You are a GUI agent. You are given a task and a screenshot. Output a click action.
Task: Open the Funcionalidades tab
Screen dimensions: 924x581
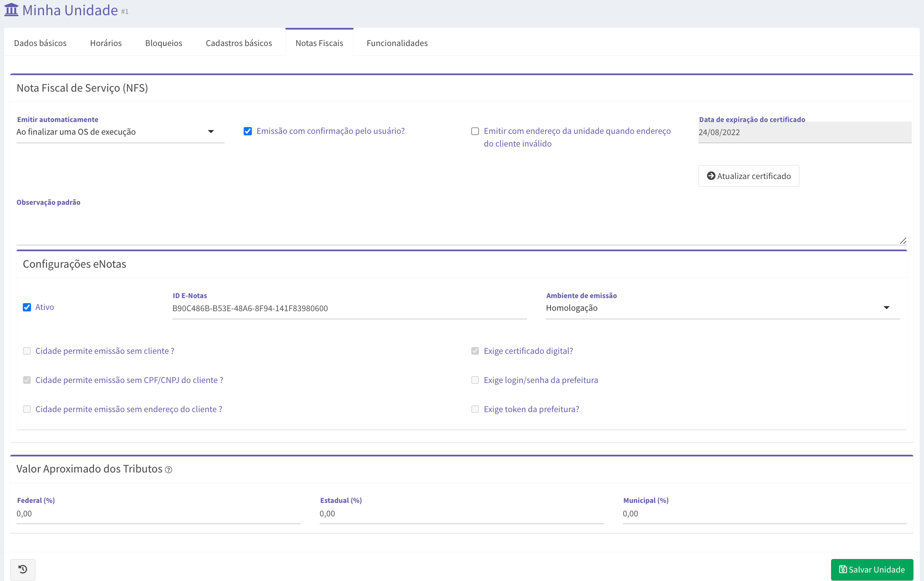coord(397,43)
